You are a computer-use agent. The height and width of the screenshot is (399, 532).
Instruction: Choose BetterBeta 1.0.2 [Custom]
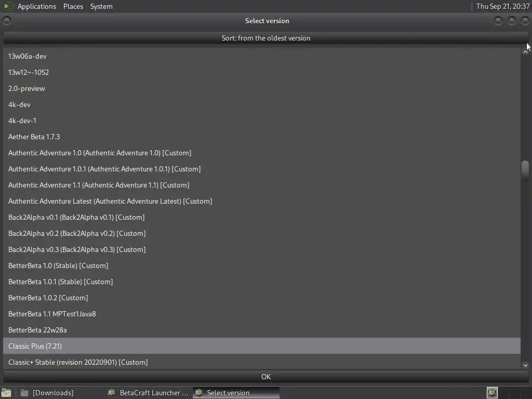[x=262, y=298]
